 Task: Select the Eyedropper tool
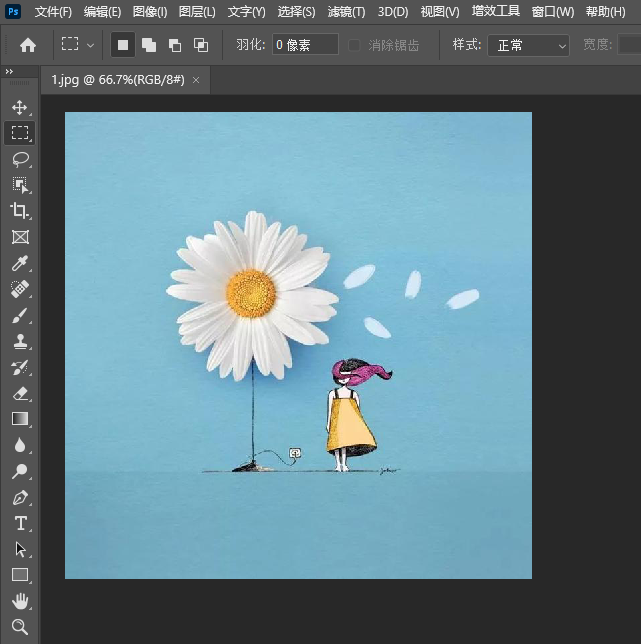coord(20,263)
